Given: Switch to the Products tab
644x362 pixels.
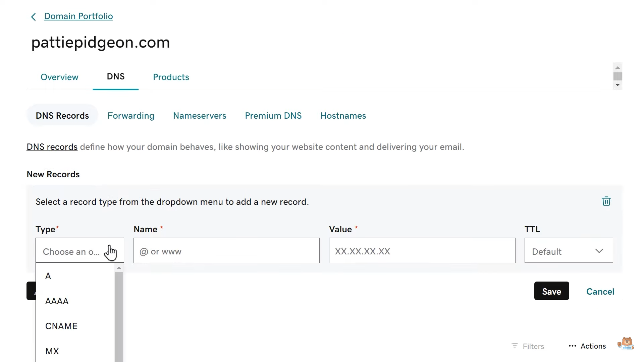Looking at the screenshot, I should click(171, 77).
